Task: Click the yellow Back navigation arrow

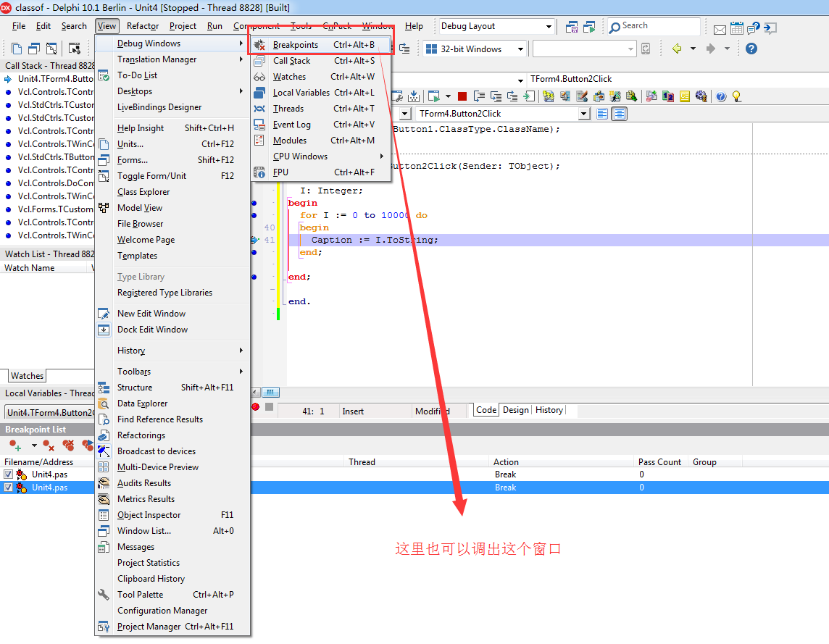Action: click(x=678, y=49)
